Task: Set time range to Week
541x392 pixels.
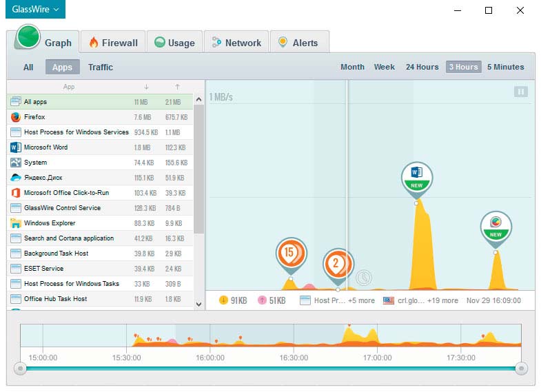Action: [384, 67]
